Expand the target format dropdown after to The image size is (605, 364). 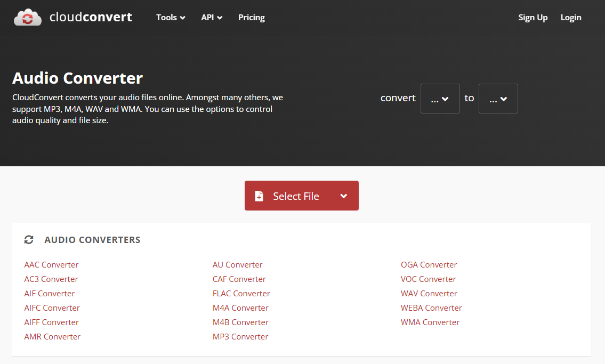(498, 99)
